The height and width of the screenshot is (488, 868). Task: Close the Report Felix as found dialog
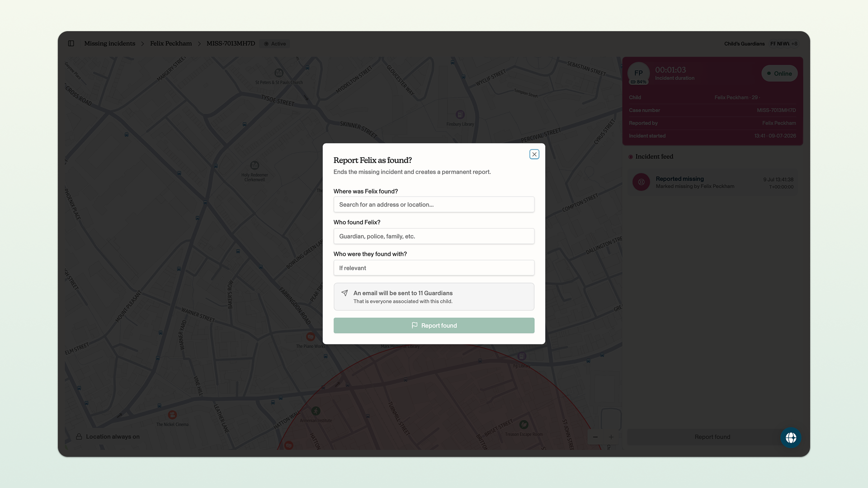(x=534, y=155)
